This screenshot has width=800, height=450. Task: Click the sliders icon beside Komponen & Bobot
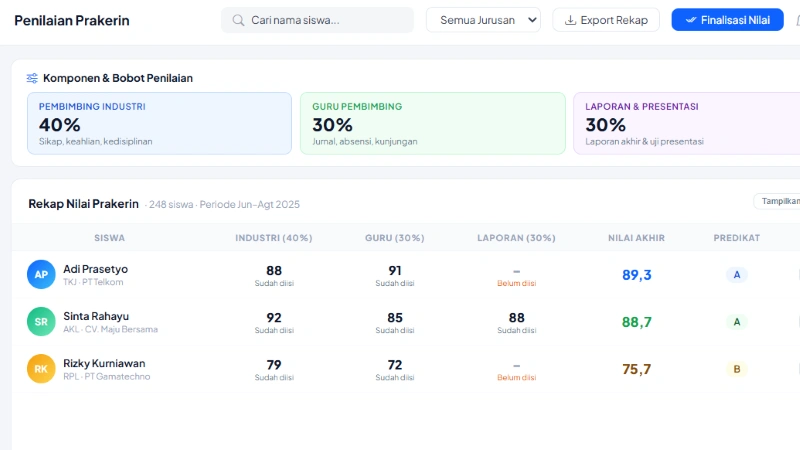[32, 78]
